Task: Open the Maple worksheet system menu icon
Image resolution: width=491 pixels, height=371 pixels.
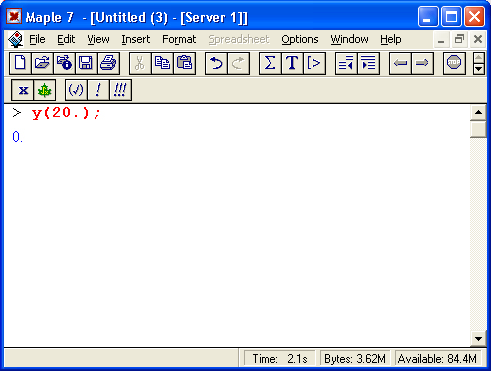Action: point(15,40)
